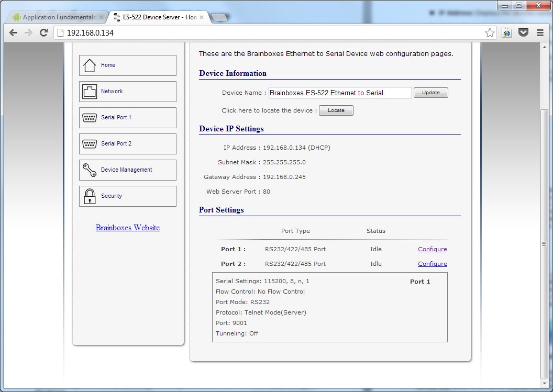
Task: Click the Internet Explorer compatibility icon
Action: click(x=506, y=32)
